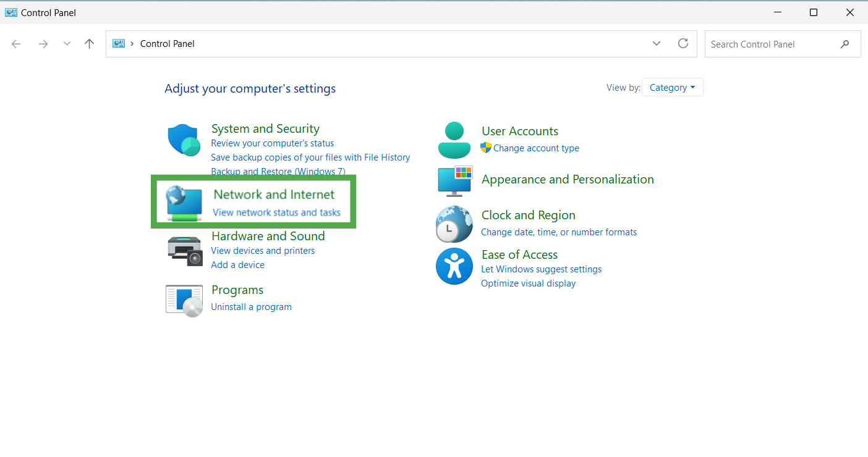868x457 pixels.
Task: Open the Ease of Access heading
Action: pyautogui.click(x=519, y=255)
